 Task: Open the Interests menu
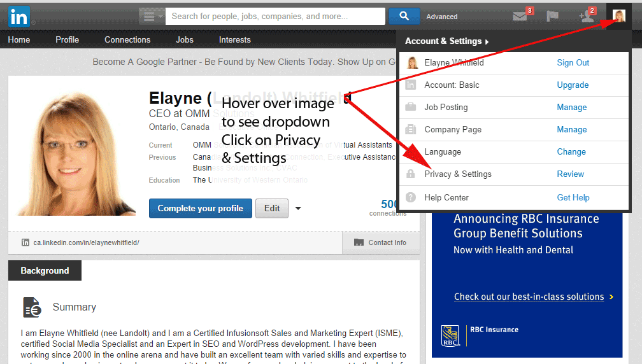[234, 39]
